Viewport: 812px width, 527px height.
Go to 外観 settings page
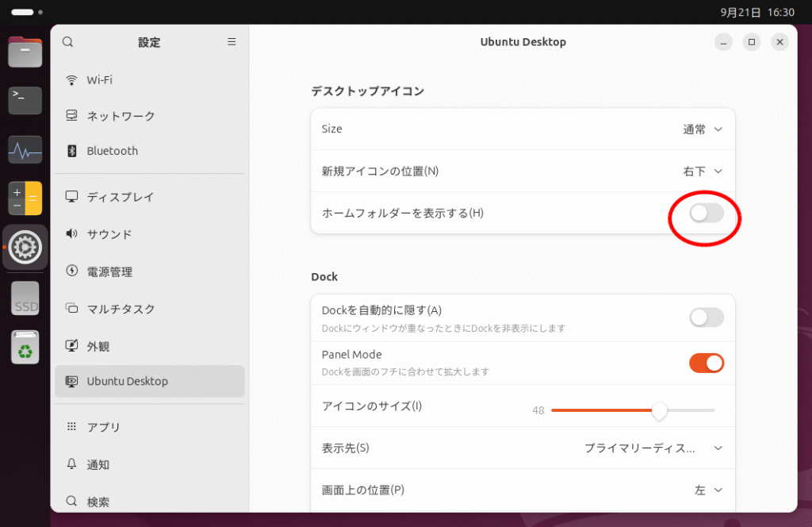coord(150,345)
